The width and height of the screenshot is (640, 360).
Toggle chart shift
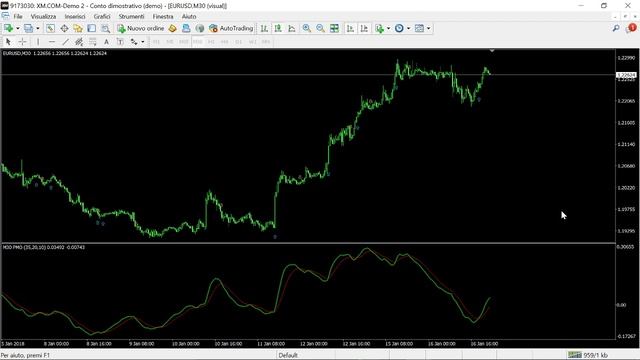point(364,28)
